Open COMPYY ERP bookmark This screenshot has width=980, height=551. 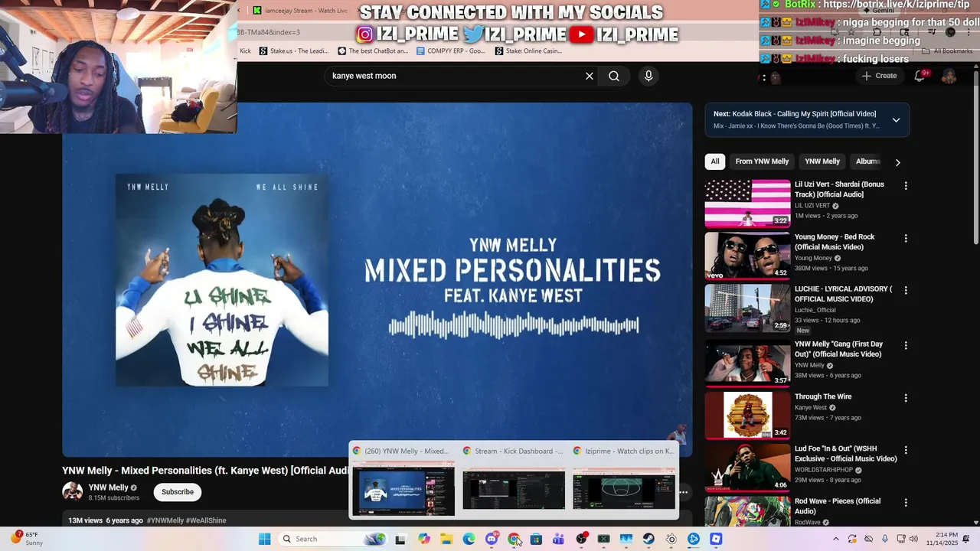pos(451,51)
